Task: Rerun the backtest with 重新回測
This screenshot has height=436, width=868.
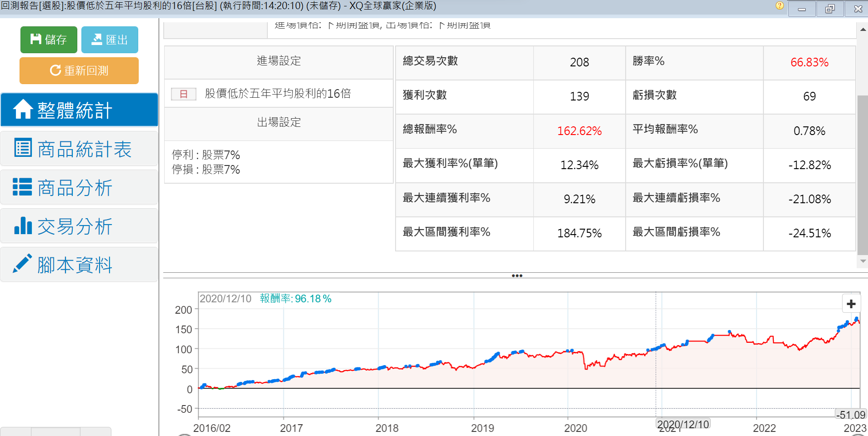Action: pos(79,71)
